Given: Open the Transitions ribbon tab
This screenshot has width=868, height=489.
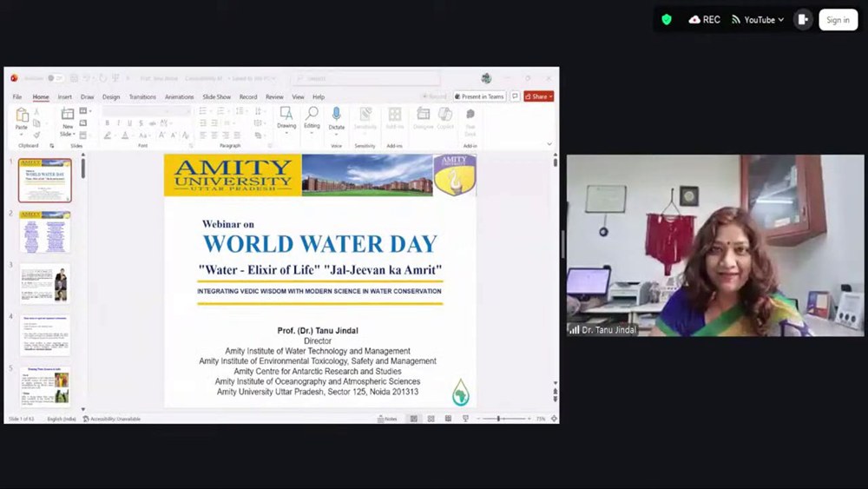Looking at the screenshot, I should (142, 97).
